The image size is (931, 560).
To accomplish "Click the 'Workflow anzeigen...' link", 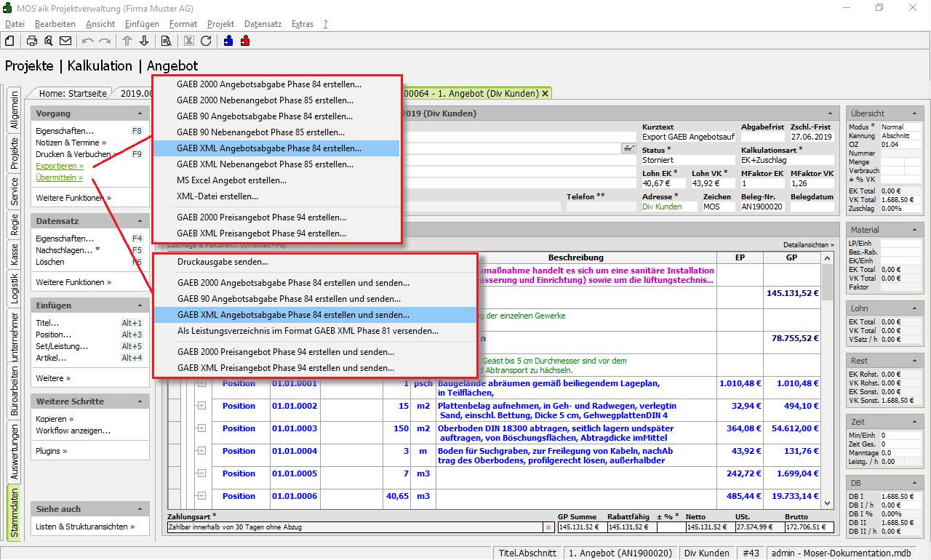I will tap(73, 431).
